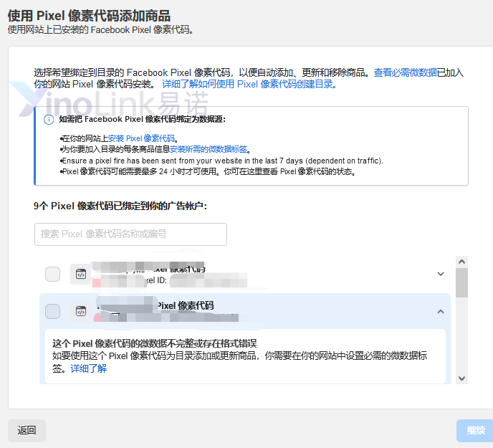Tick the checkbox of the highlighted pixel entry
The image size is (493, 448).
click(52, 312)
